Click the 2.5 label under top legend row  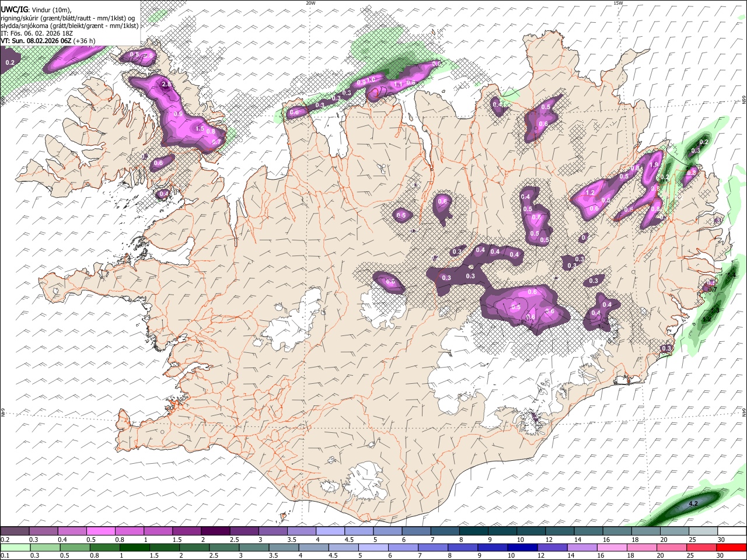(234, 540)
